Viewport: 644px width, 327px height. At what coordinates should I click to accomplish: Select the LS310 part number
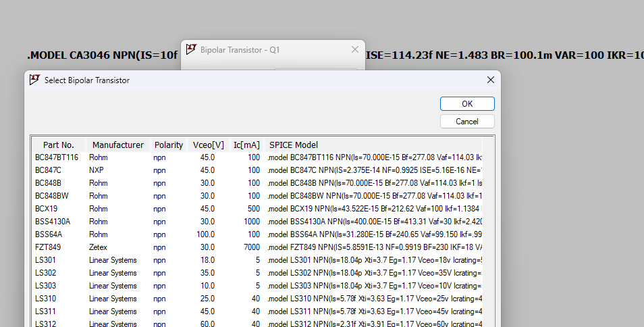click(x=45, y=299)
